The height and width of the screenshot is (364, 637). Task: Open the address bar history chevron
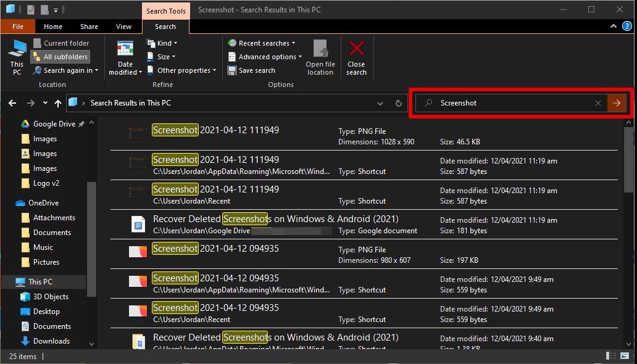(x=380, y=103)
